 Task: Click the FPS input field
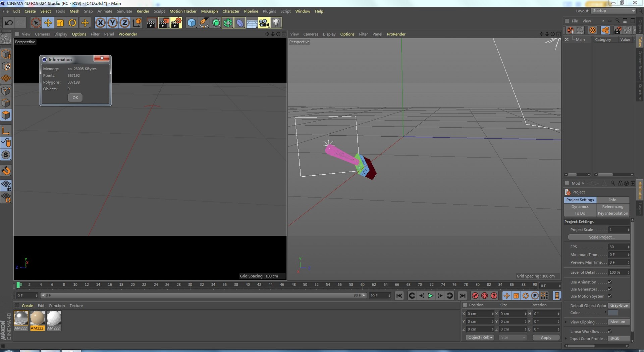coord(619,247)
